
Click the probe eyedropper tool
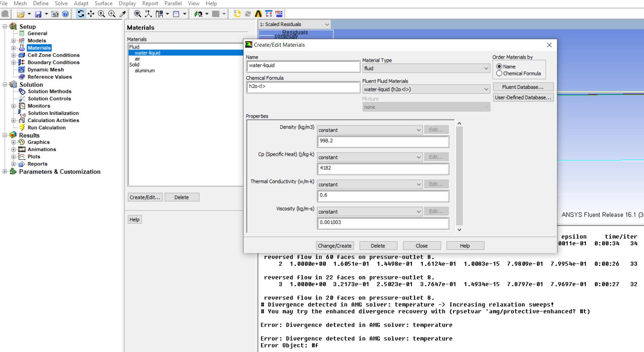[123, 14]
